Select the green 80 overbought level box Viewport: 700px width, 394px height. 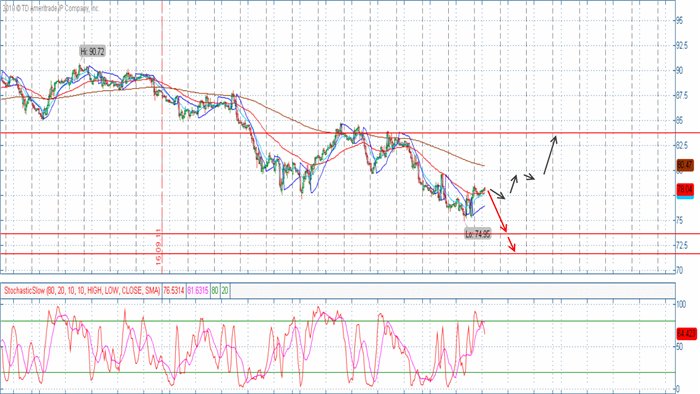click(x=215, y=290)
